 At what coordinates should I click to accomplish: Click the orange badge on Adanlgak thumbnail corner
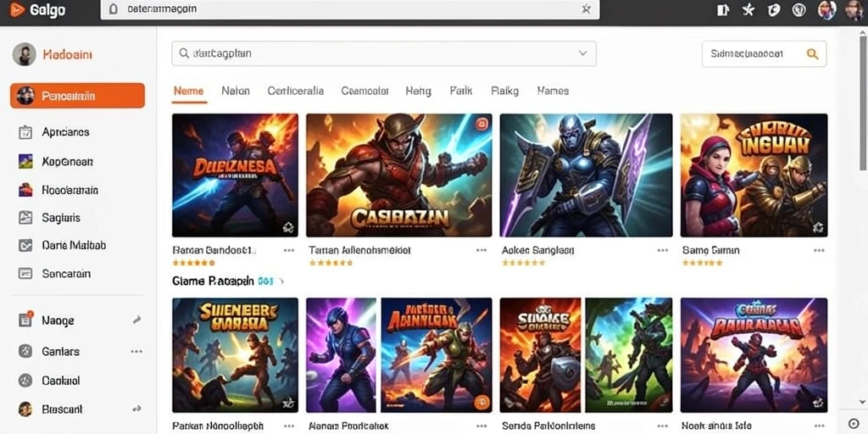coord(481,402)
